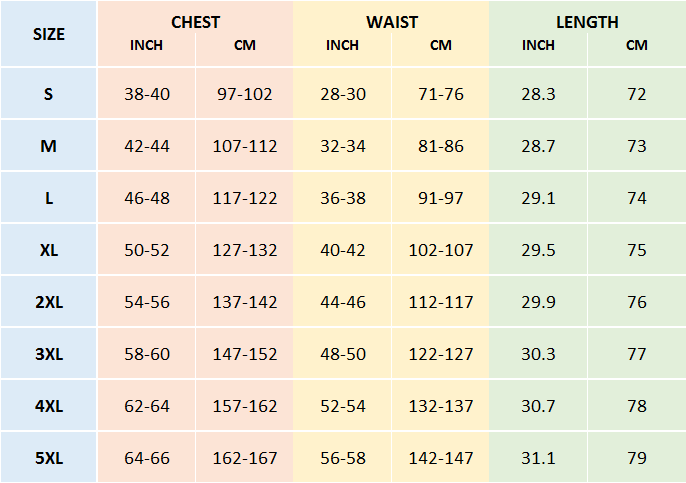
Task: Click chest inch value 38-40
Action: 147,94
